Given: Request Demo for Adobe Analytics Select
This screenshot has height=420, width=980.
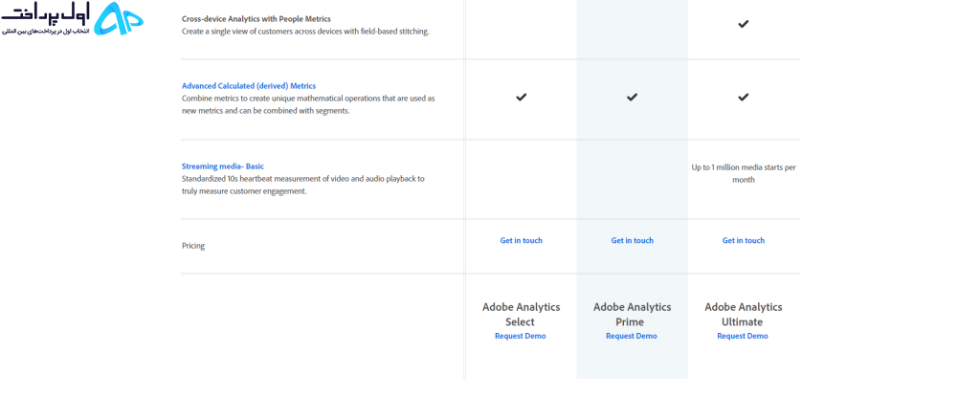Looking at the screenshot, I should pos(520,336).
